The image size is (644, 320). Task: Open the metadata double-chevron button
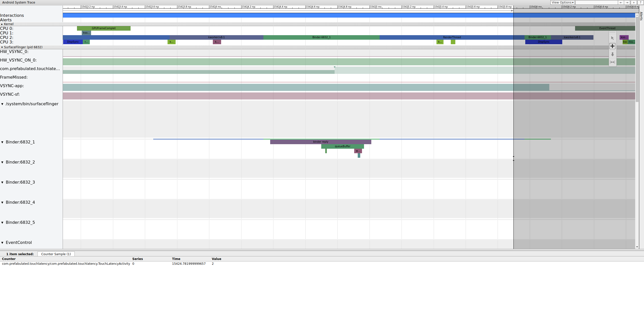pyautogui.click(x=634, y=3)
